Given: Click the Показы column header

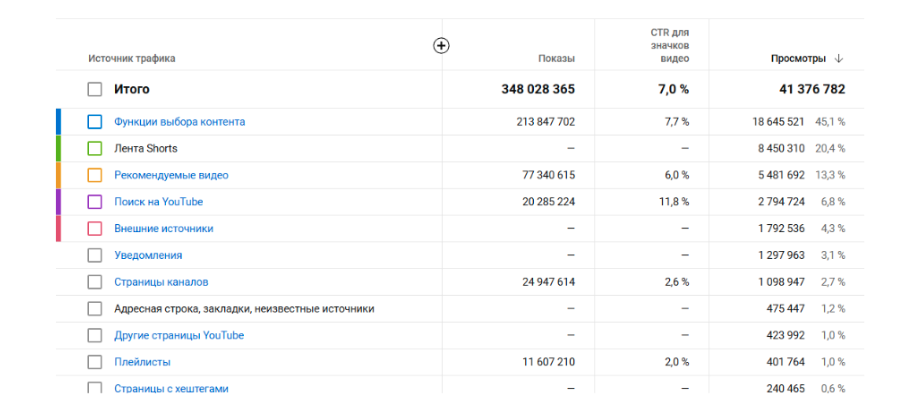Looking at the screenshot, I should (x=556, y=58).
